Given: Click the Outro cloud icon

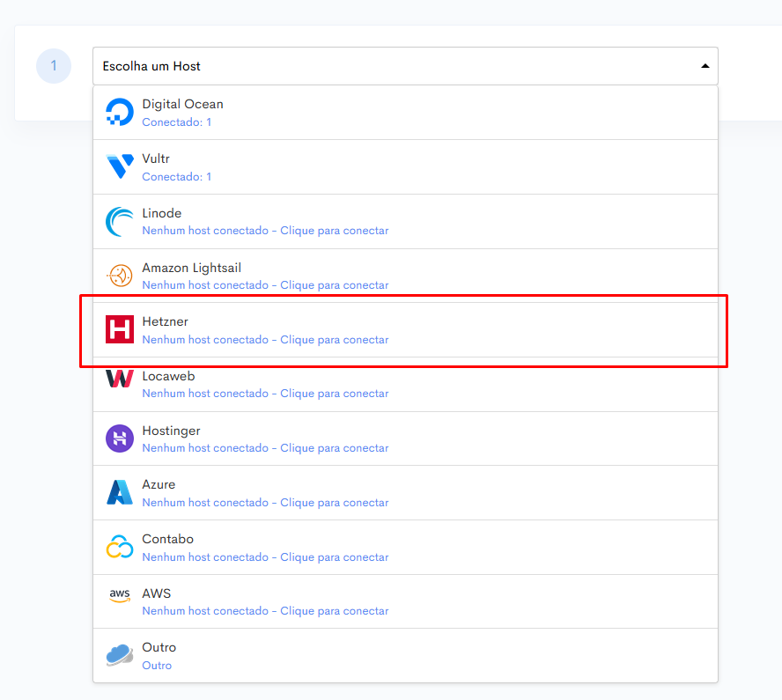Looking at the screenshot, I should tap(120, 655).
